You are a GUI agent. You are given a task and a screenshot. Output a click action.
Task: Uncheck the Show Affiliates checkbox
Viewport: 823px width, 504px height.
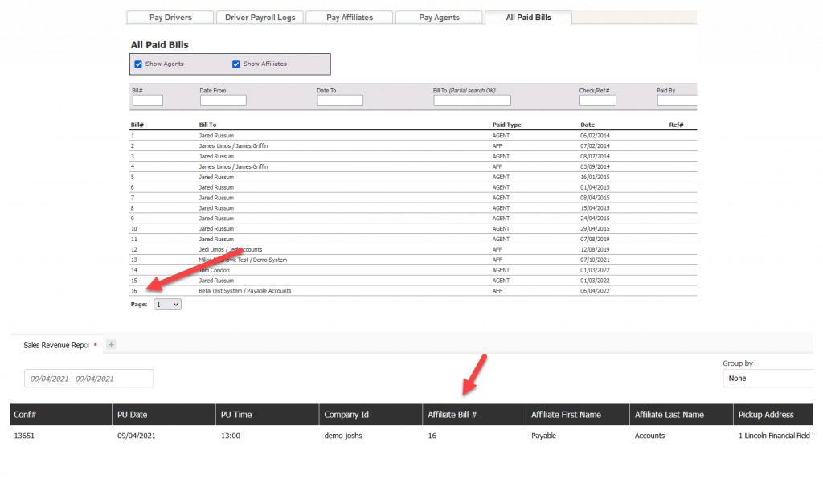tap(236, 64)
